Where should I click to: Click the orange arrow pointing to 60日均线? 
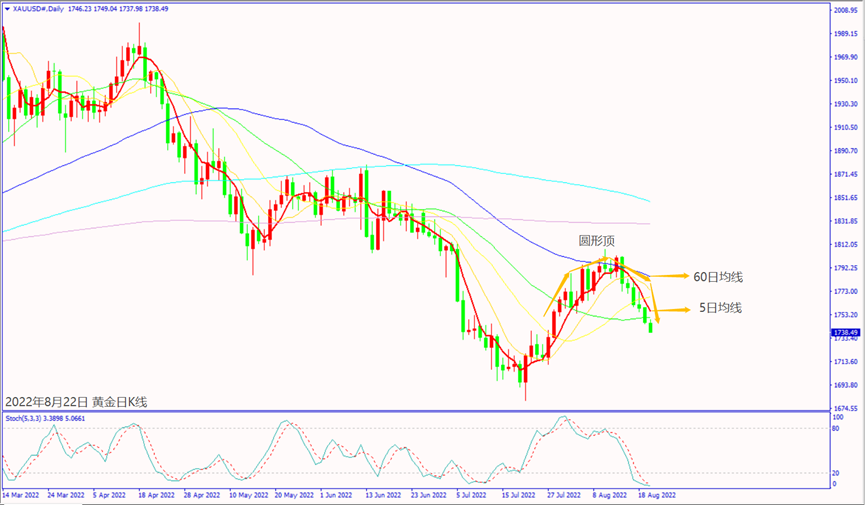pyautogui.click(x=670, y=275)
